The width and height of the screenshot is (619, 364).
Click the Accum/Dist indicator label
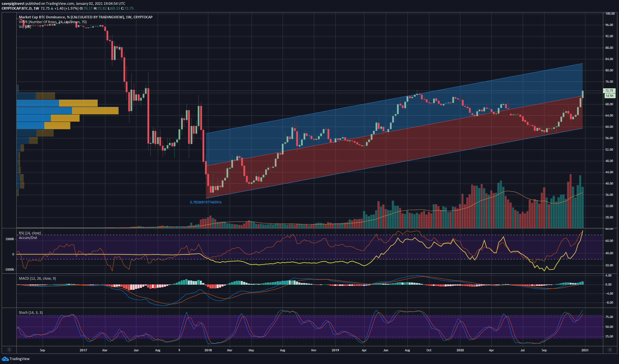[x=28, y=238]
